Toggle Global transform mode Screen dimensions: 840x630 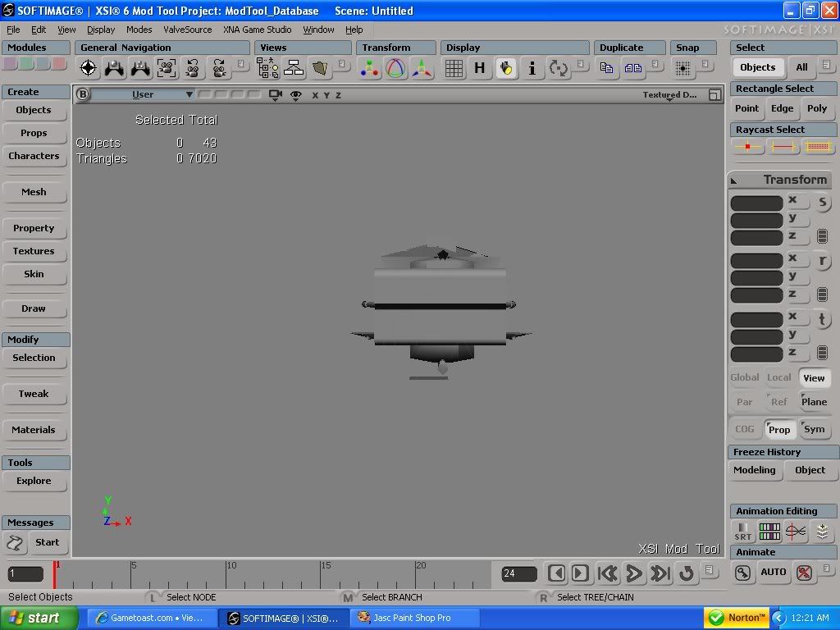tap(745, 377)
